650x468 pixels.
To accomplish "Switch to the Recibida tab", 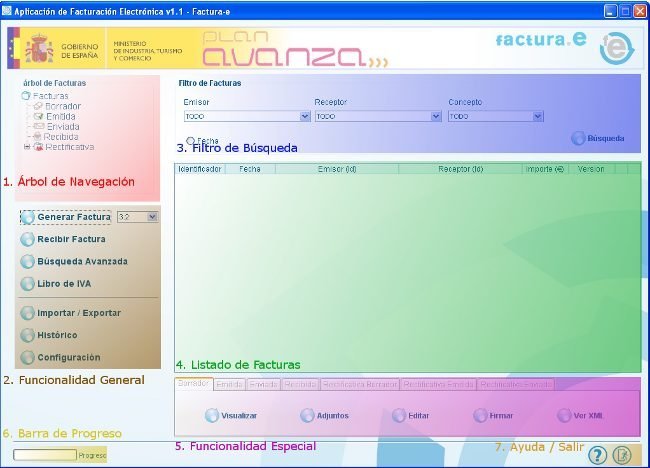I will [300, 384].
